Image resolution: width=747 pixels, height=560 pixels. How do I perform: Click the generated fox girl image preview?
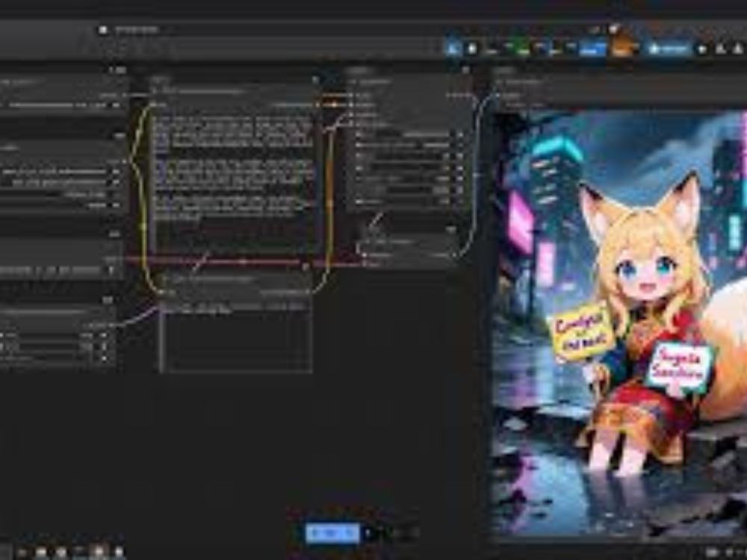tap(619, 324)
